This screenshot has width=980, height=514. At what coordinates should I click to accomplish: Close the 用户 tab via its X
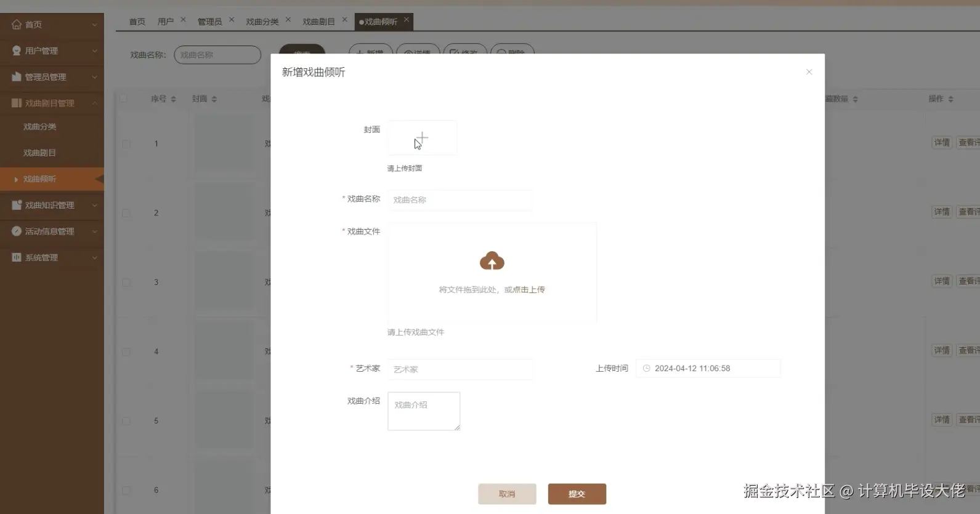(x=183, y=20)
